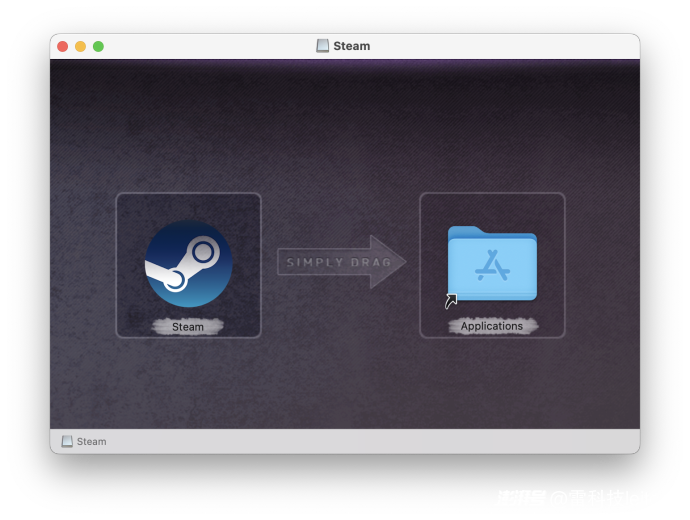Click the SIMPLY DRAG arrow graphic

tap(341, 263)
